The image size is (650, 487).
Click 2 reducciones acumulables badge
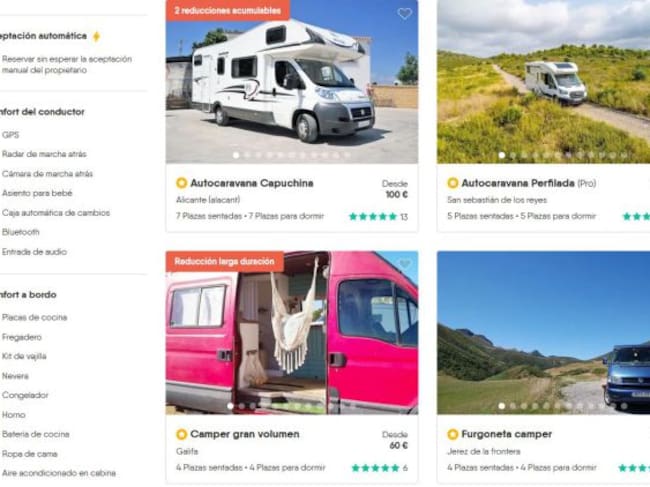[x=228, y=11]
